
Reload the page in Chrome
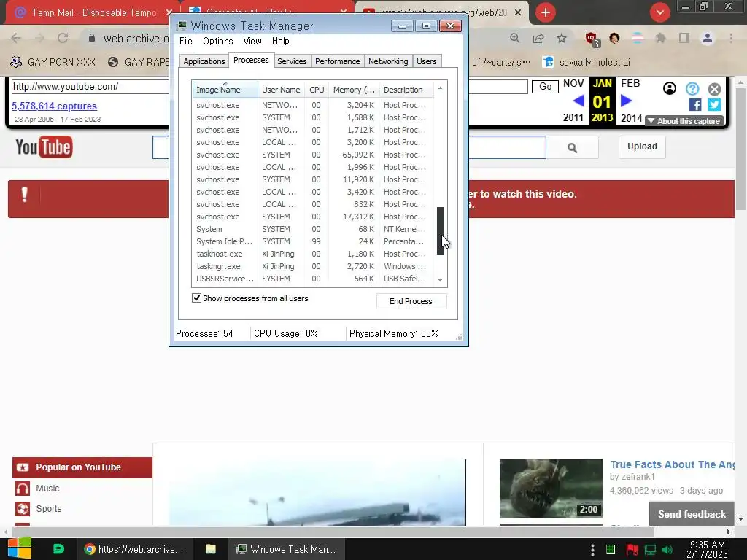click(63, 38)
